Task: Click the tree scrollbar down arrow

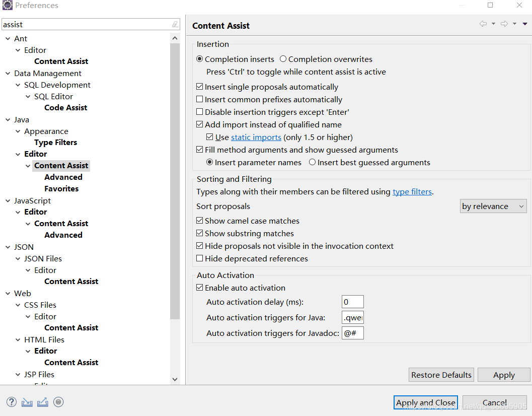Action: pyautogui.click(x=175, y=379)
